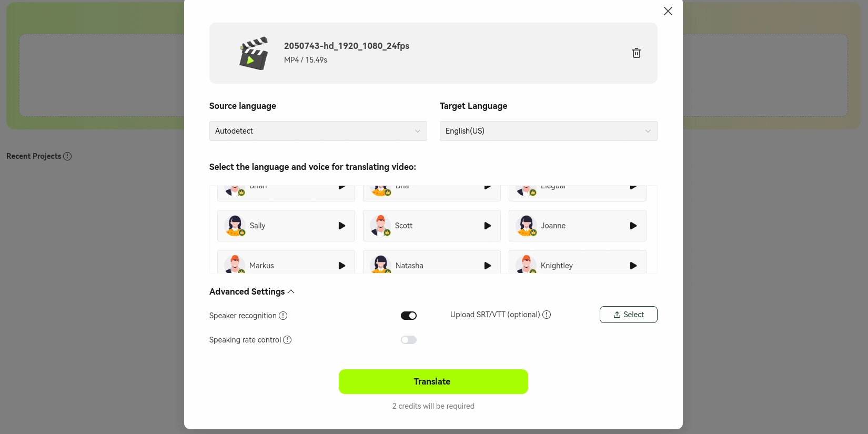The image size is (868, 434).
Task: Show Speaker recognition info tooltip
Action: point(283,316)
